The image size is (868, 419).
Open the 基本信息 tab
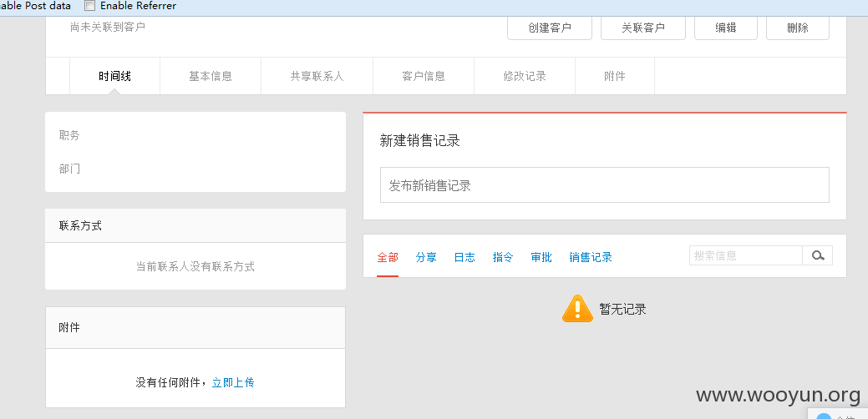point(211,76)
